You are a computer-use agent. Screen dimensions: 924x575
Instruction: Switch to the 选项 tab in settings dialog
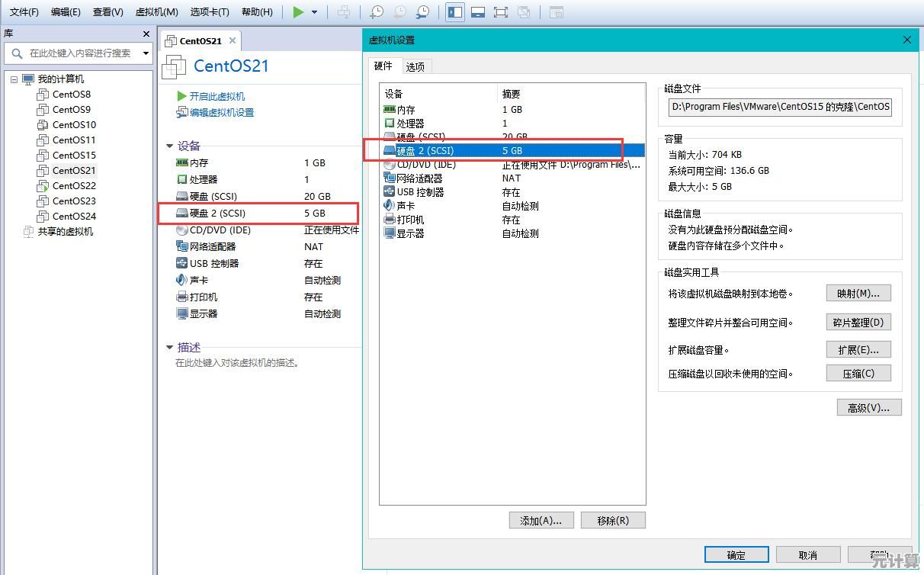pos(415,66)
